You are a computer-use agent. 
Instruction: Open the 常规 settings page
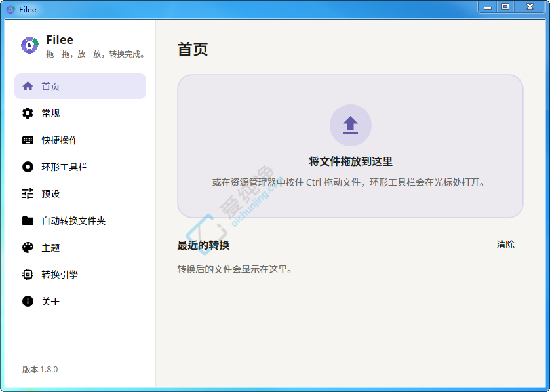tap(81, 113)
